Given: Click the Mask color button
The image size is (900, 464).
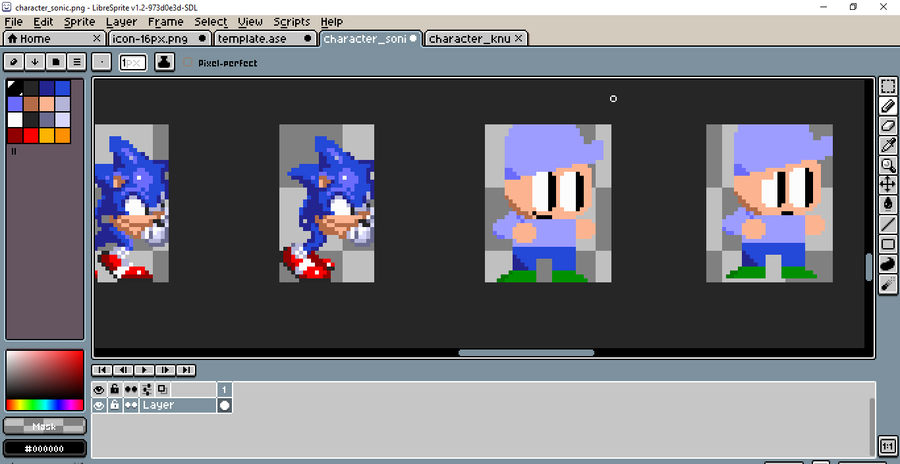Looking at the screenshot, I should (45, 426).
